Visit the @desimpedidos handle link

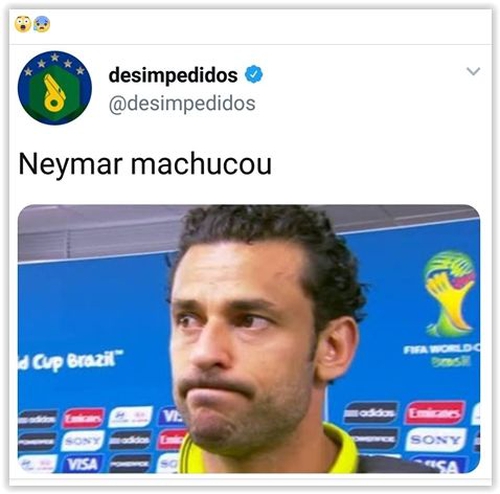tap(182, 103)
